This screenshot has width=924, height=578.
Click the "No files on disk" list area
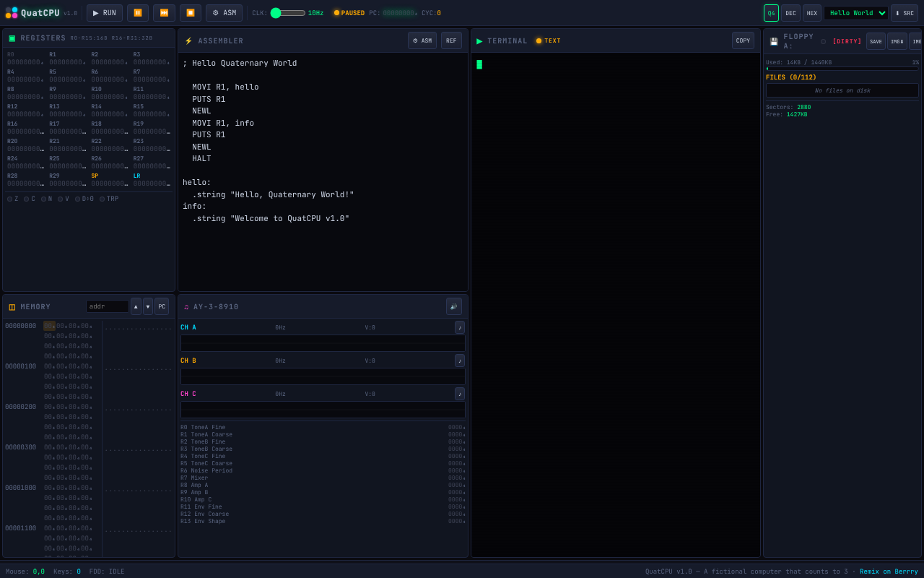[842, 90]
